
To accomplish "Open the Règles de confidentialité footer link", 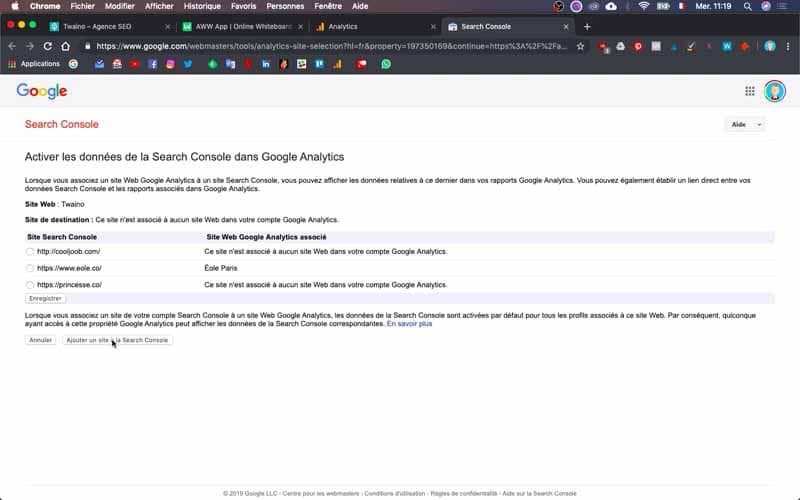I will (464, 493).
